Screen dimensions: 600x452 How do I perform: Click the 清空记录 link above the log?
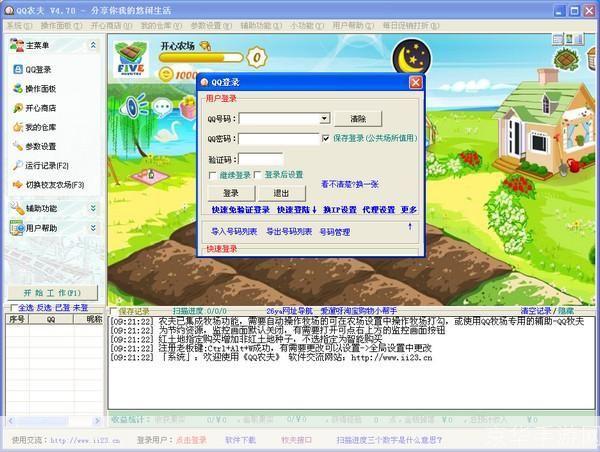coord(536,311)
